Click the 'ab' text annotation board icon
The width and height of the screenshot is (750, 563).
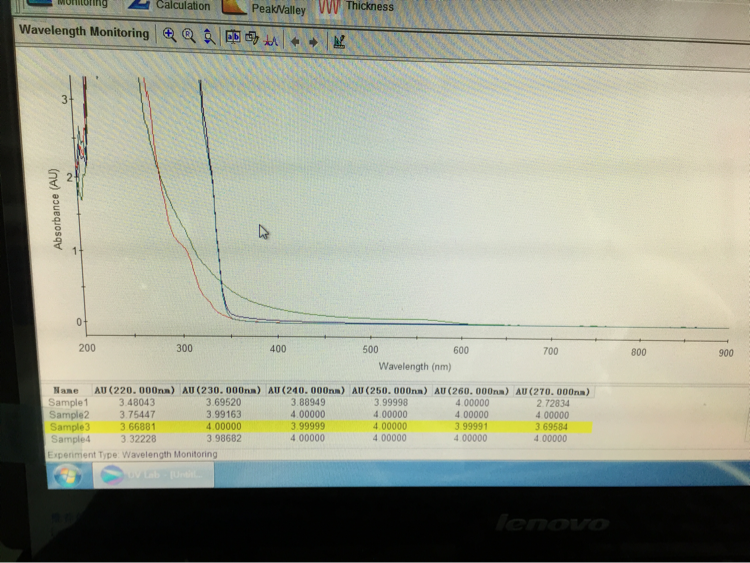click(233, 37)
